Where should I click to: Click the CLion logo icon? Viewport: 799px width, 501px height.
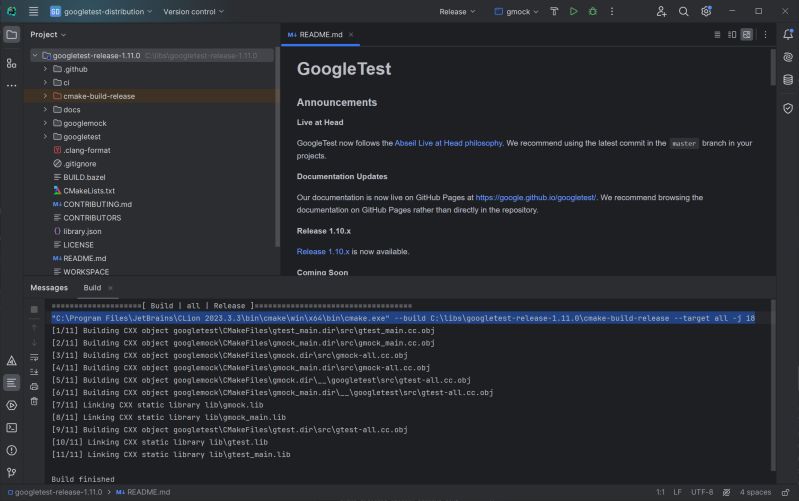[11, 11]
